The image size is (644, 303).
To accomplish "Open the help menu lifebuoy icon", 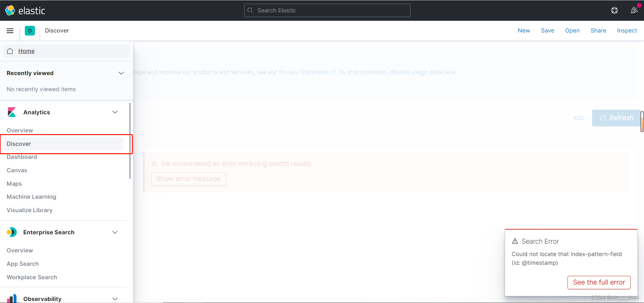I will pyautogui.click(x=614, y=10).
